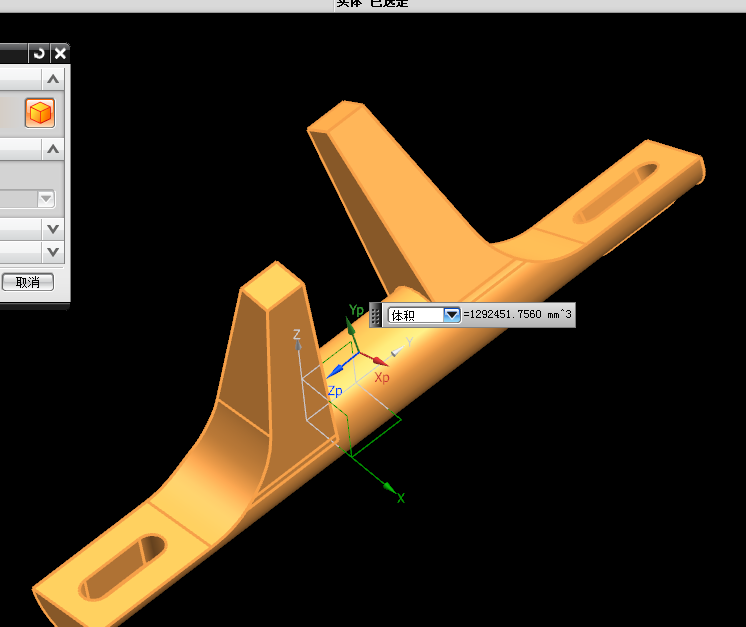The image size is (746, 627).
Task: Expand the last collapsed section above 取消
Action: pyautogui.click(x=53, y=253)
